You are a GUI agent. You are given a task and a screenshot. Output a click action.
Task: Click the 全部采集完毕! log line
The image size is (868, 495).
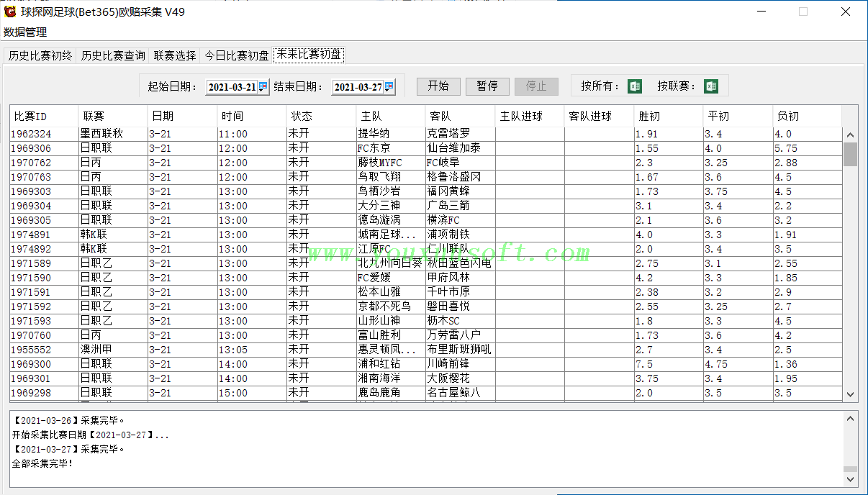[42, 463]
